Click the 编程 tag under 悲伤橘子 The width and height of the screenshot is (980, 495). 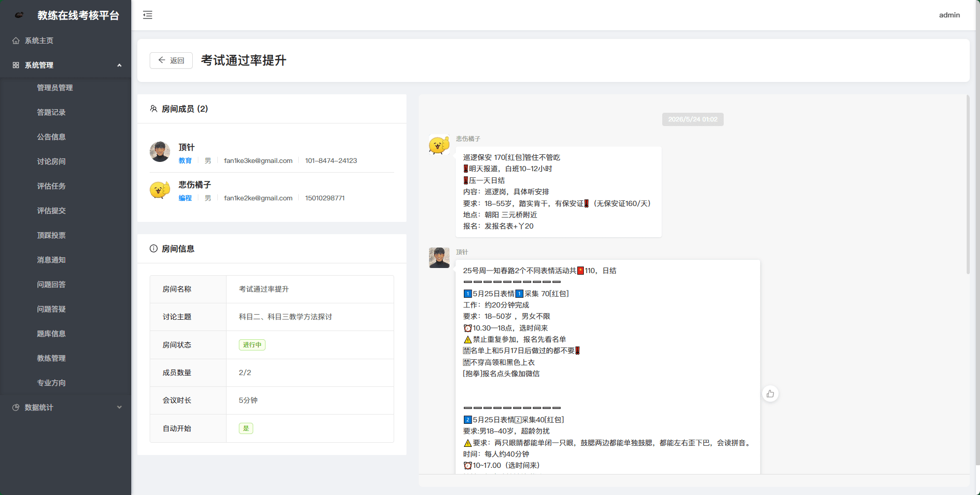point(185,198)
